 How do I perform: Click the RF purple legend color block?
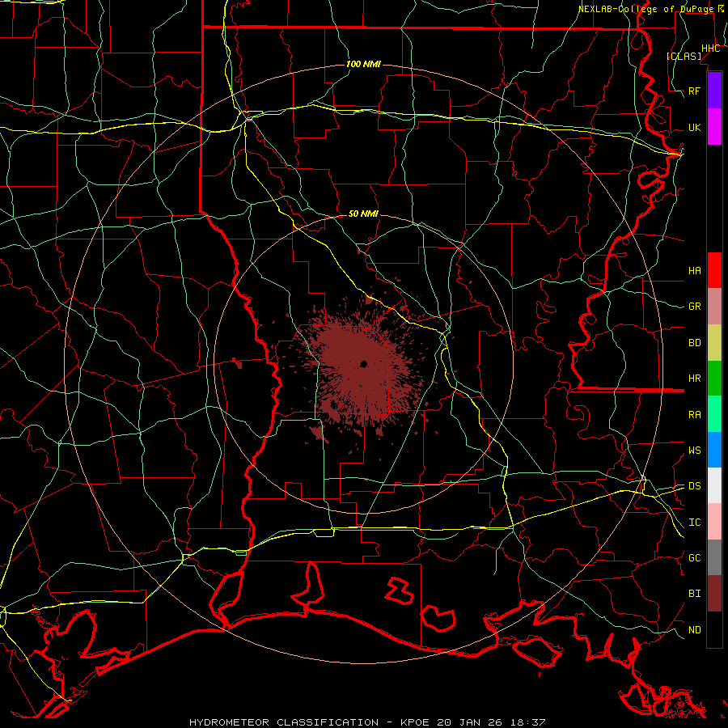click(x=714, y=91)
